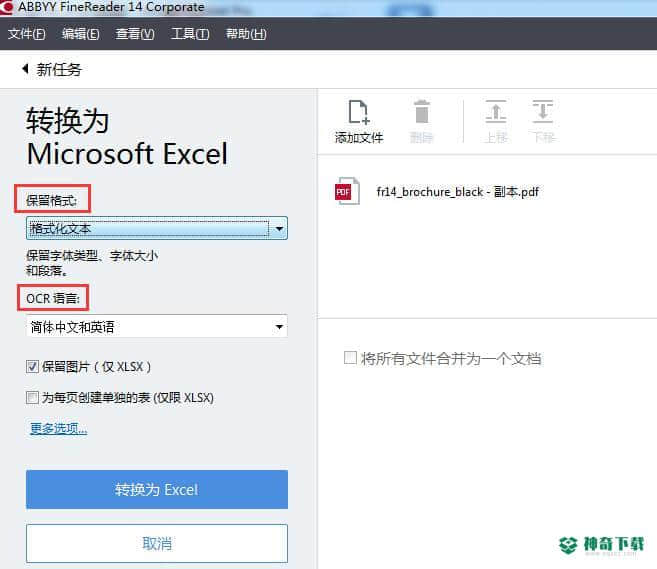Image resolution: width=657 pixels, height=569 pixels.
Task: Click the OCR 语言 label
Action: click(x=53, y=298)
